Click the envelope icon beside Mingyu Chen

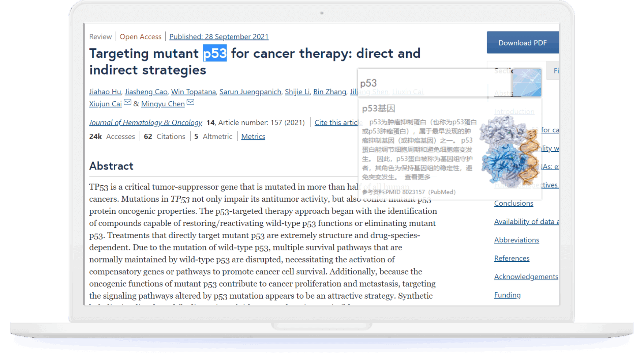pos(190,102)
